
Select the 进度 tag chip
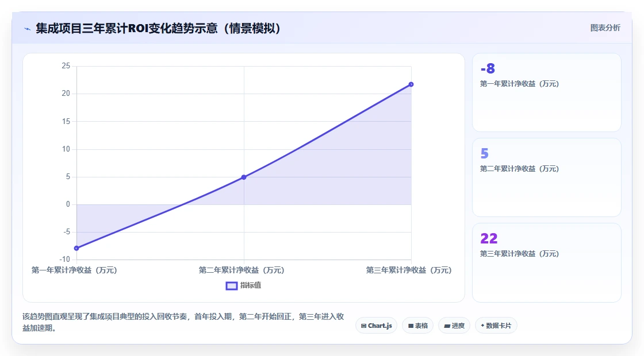[x=454, y=326]
